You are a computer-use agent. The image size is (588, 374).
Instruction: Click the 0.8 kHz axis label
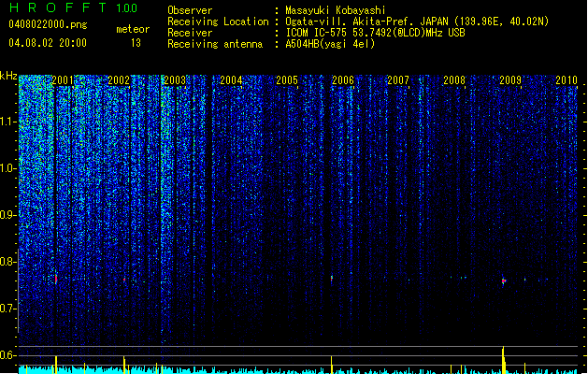(x=7, y=262)
